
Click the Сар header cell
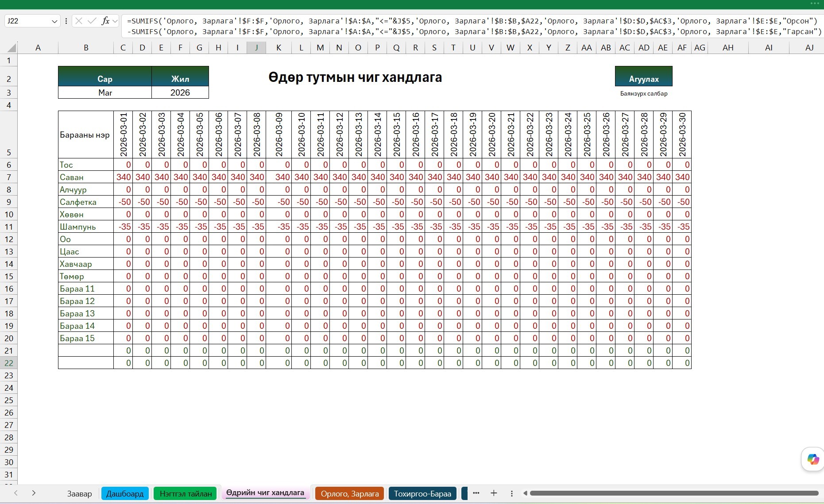pos(105,76)
